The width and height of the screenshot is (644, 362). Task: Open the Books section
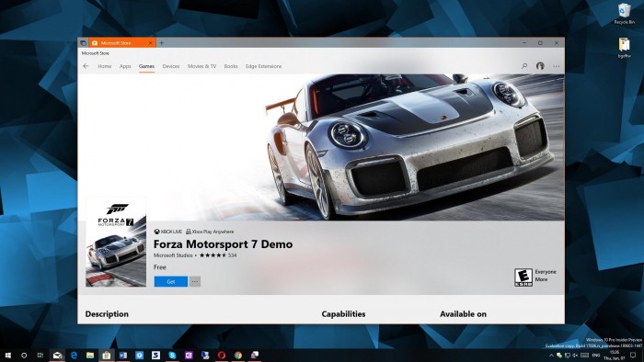tap(231, 66)
